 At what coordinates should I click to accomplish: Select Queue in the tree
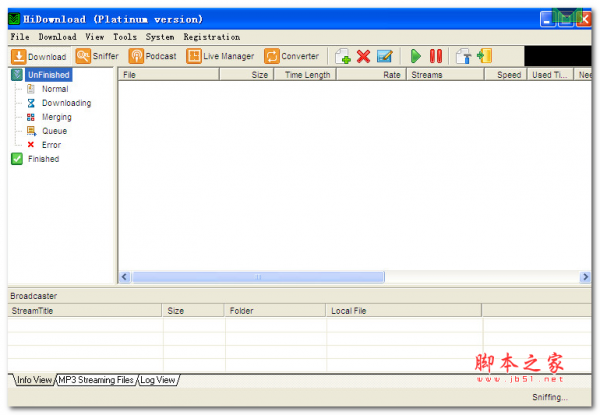[54, 131]
